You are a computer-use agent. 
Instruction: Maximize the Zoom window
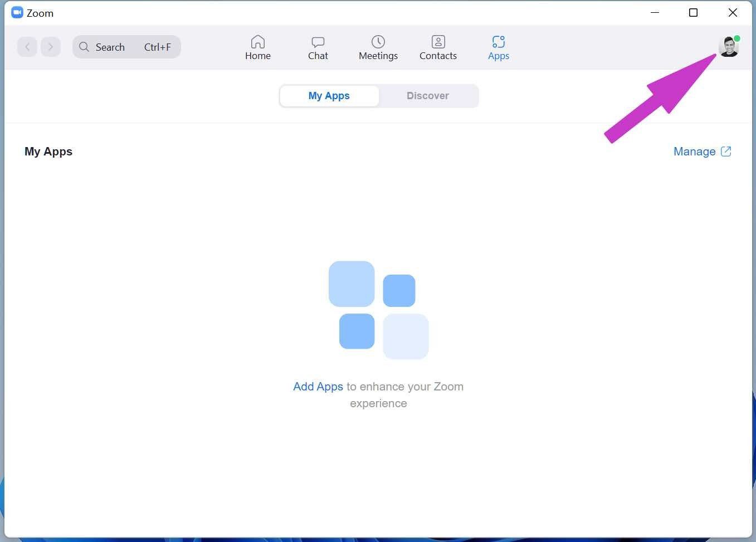pyautogui.click(x=694, y=12)
